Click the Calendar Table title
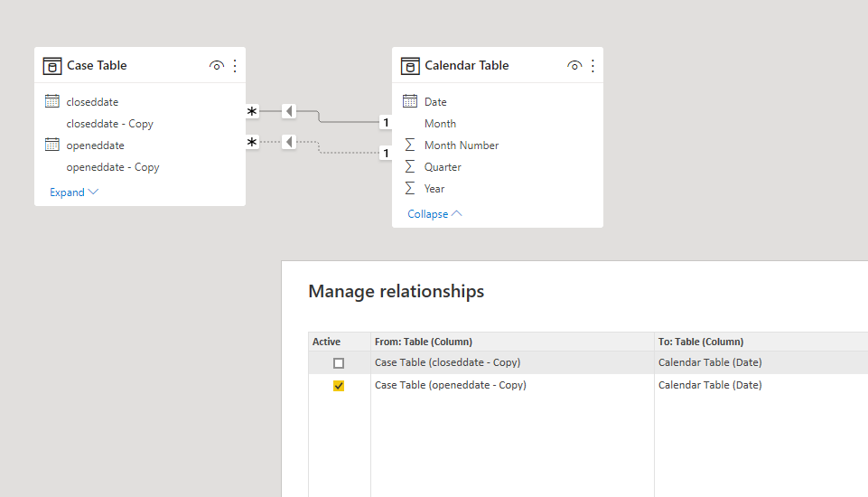 467,65
